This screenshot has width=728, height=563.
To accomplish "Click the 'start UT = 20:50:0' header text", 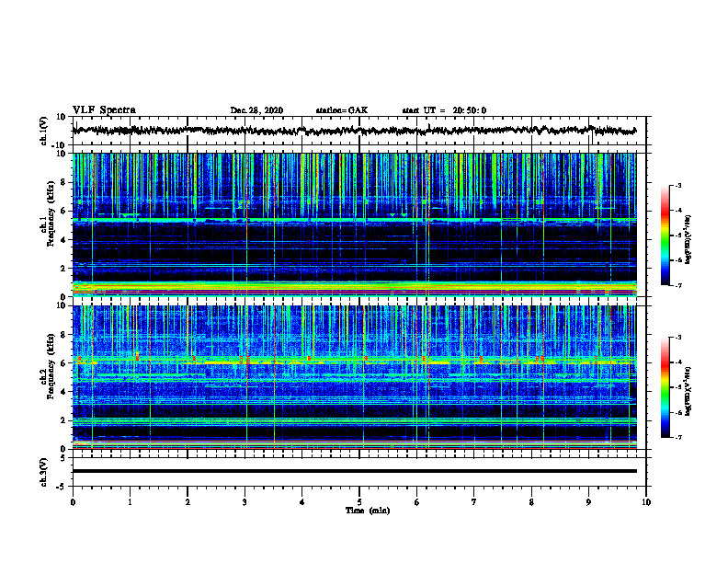I will pos(444,110).
